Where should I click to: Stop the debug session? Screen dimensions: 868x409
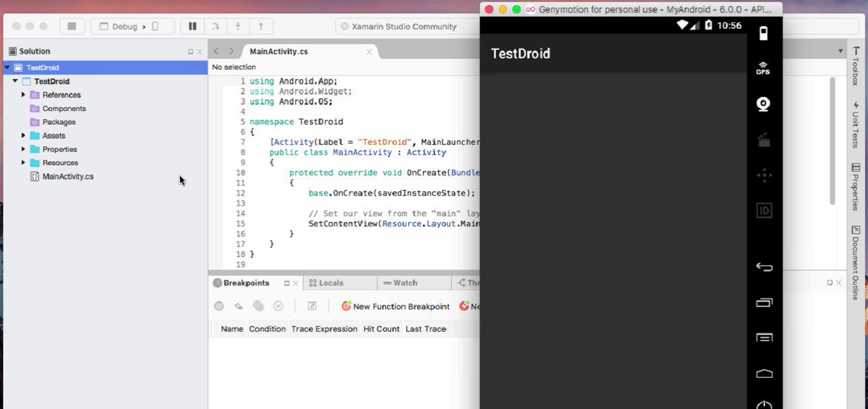click(72, 26)
